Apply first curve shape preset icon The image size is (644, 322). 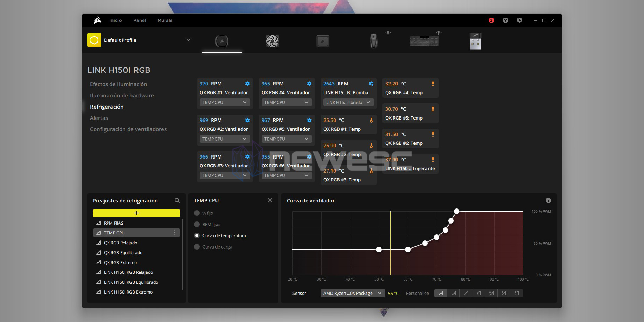441,293
